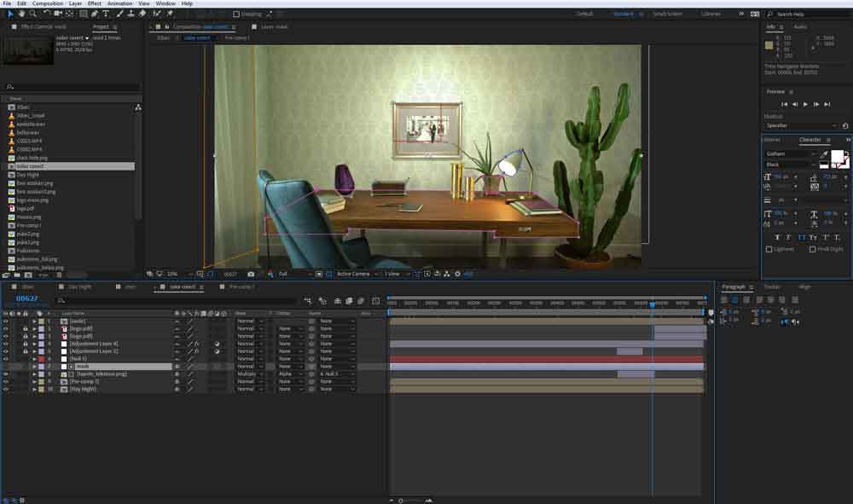This screenshot has width=853, height=504.
Task: Expand the Pre-comp 1 layer properties
Action: click(x=34, y=382)
